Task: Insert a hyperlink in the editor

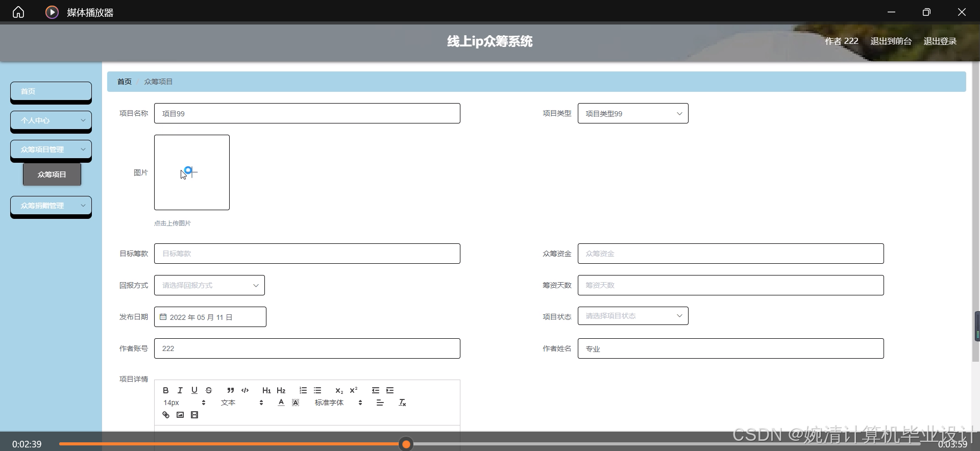Action: (x=166, y=415)
